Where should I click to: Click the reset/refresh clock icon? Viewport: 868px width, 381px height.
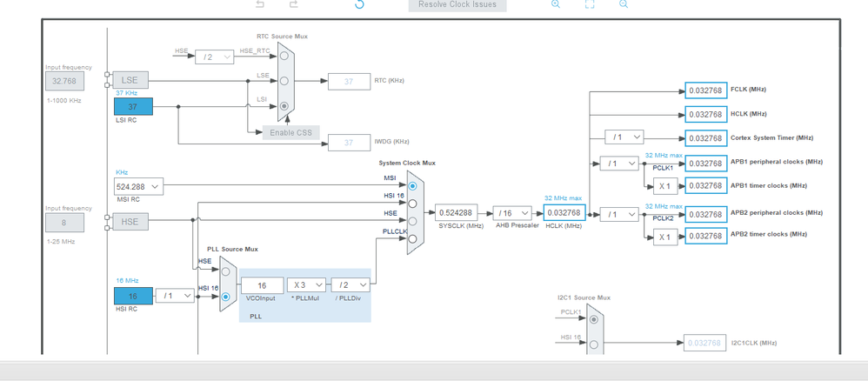click(359, 4)
